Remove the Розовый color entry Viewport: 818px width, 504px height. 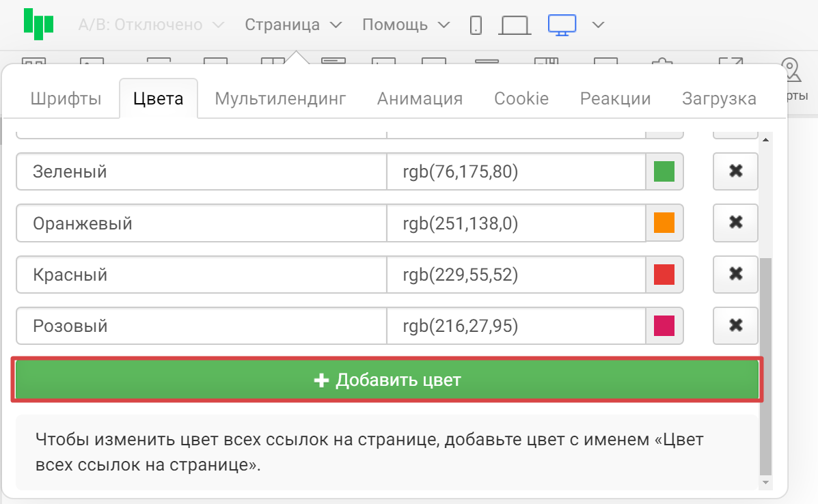pos(735,326)
